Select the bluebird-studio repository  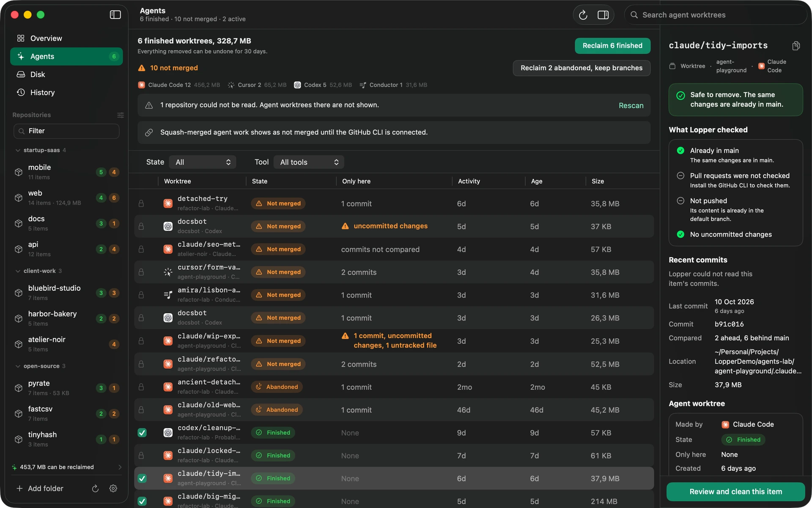point(66,293)
